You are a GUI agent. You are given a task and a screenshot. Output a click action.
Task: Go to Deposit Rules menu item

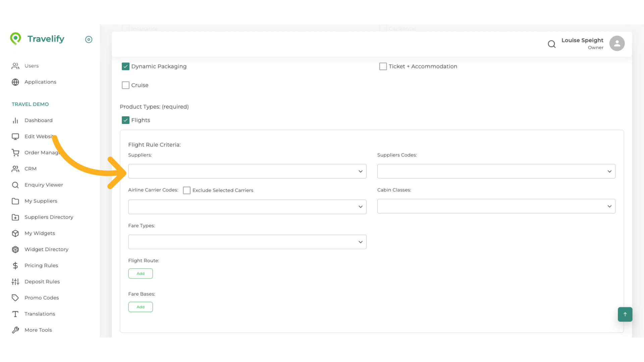[42, 282]
